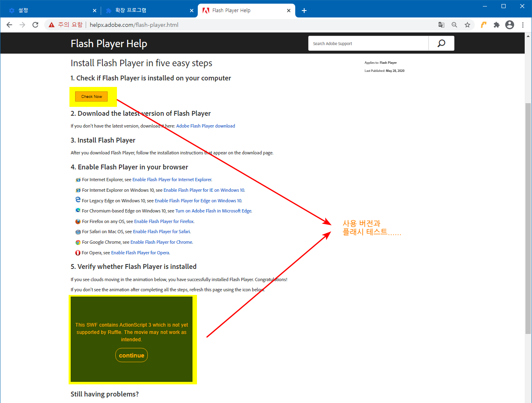
Task: Open Enable Flash Player for Safari link
Action: point(161,232)
